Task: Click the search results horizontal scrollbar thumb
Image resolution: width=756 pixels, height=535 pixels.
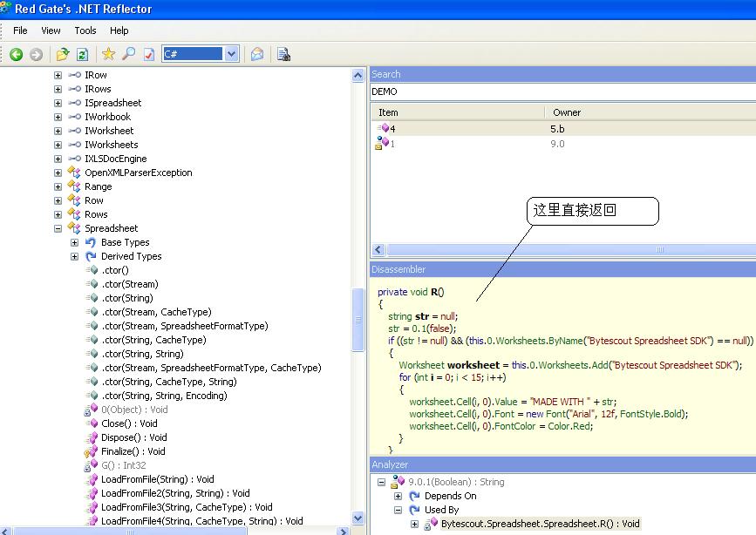Action: [x=571, y=249]
